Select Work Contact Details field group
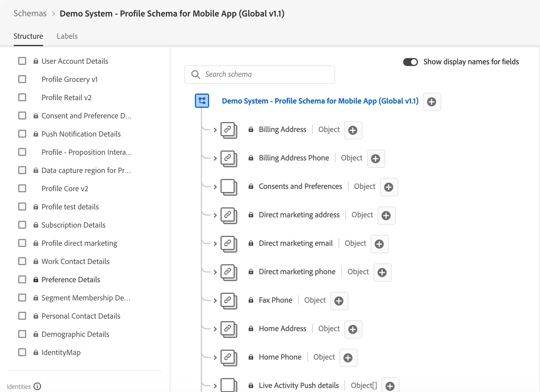Viewport: 540px width, 392px height. pyautogui.click(x=75, y=261)
